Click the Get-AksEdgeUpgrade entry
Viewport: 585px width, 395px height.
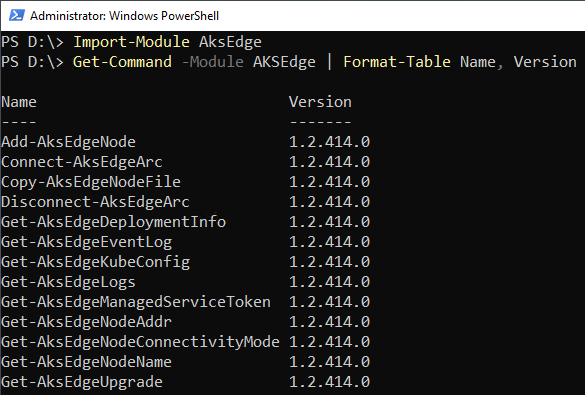(82, 382)
